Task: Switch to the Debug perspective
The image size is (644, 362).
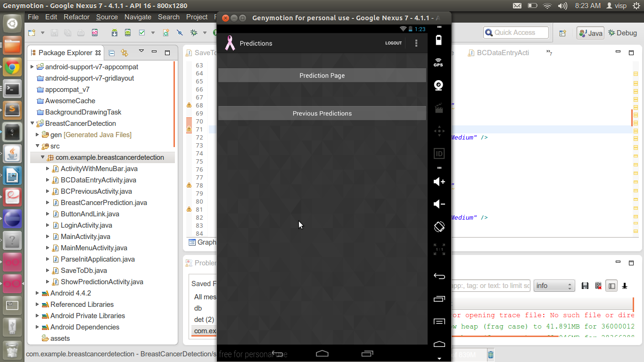Action: (x=623, y=33)
